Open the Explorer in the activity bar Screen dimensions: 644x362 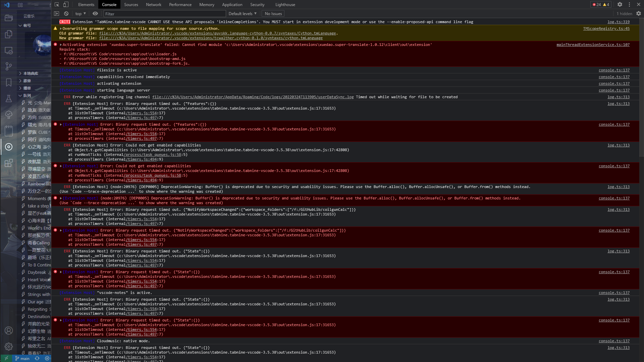coord(9,18)
